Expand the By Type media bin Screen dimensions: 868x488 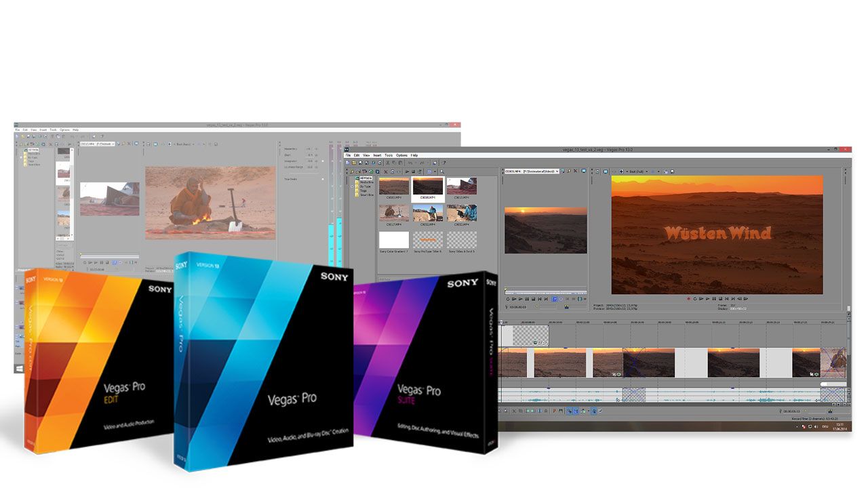coord(353,186)
